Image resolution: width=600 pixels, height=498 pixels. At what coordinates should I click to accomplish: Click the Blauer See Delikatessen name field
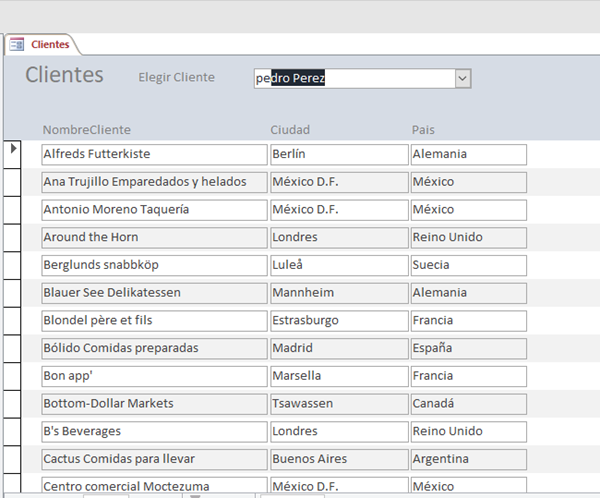(x=153, y=293)
